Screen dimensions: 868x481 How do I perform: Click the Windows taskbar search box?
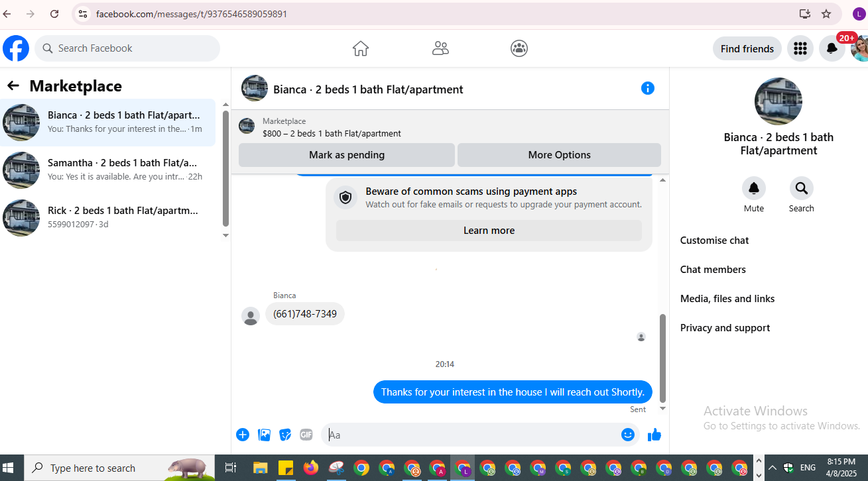coord(119,468)
